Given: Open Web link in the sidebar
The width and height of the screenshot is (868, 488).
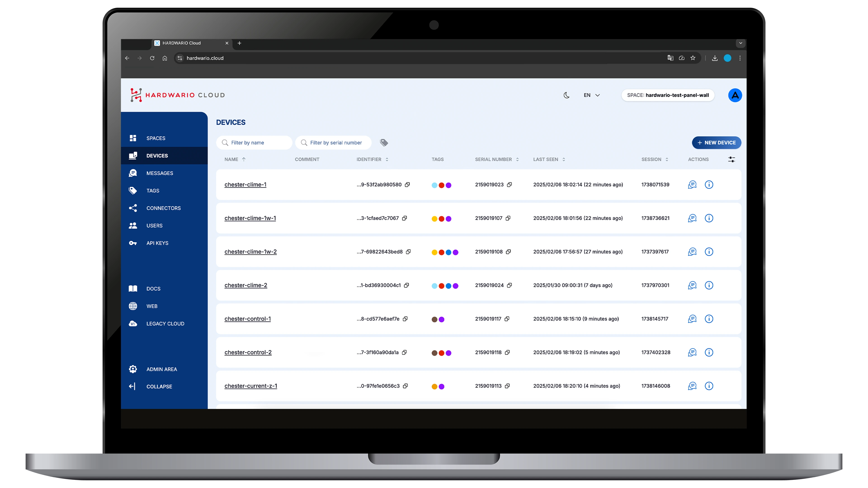Looking at the screenshot, I should (x=164, y=306).
